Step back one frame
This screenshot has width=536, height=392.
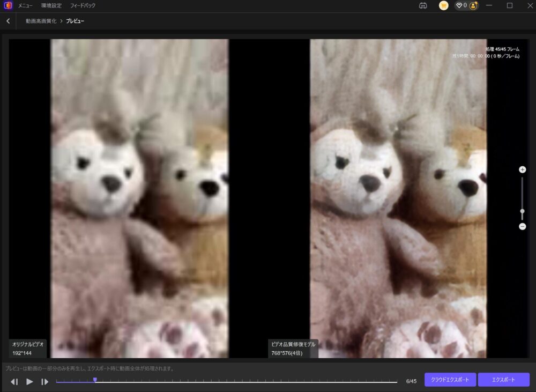point(14,382)
